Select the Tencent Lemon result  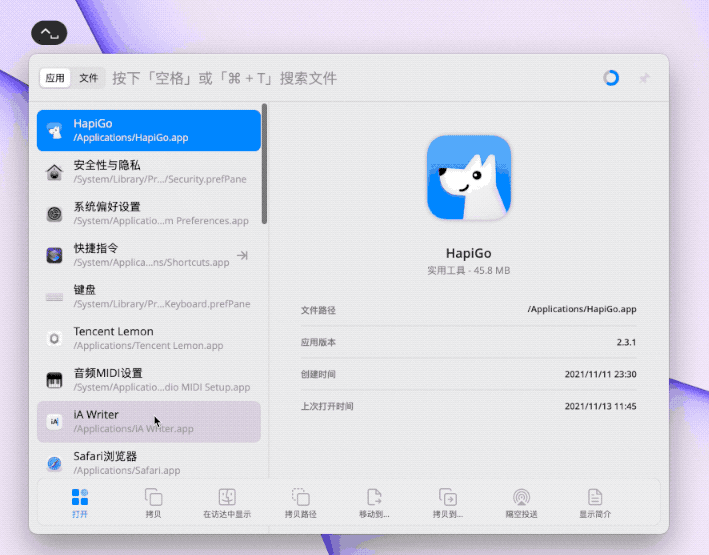tap(149, 338)
